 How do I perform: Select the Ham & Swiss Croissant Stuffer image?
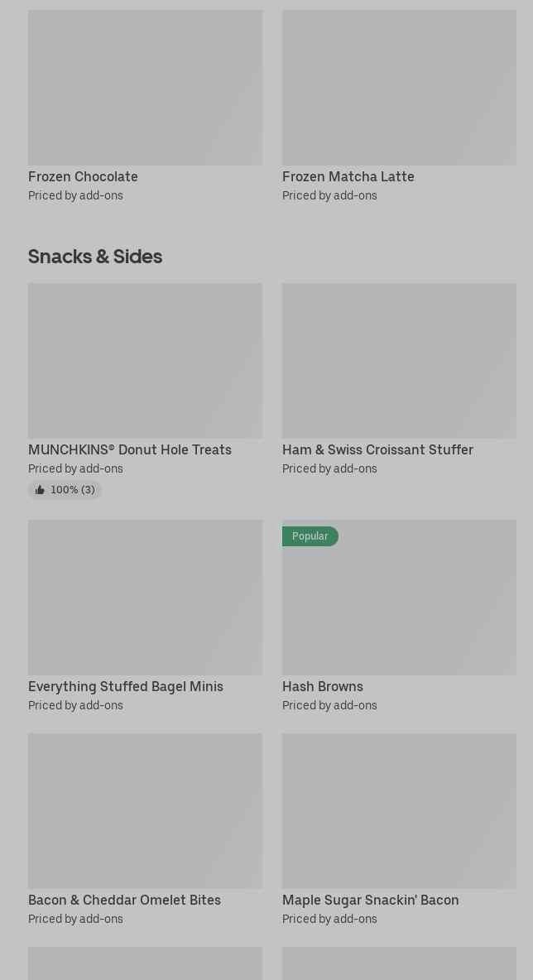399,361
